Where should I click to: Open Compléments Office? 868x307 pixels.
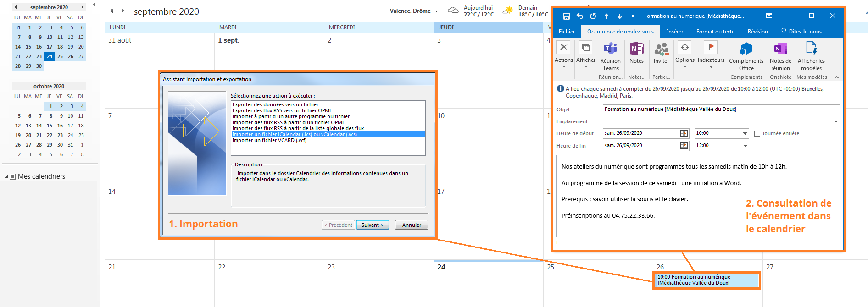point(746,57)
